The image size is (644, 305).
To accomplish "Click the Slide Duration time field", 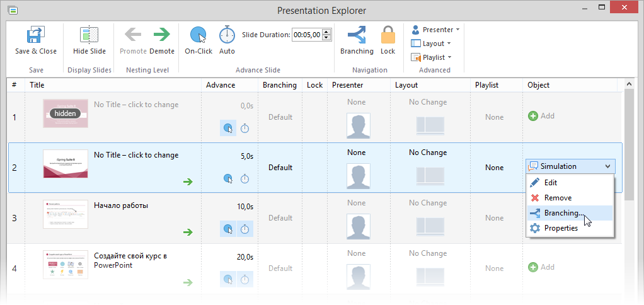I will point(306,35).
